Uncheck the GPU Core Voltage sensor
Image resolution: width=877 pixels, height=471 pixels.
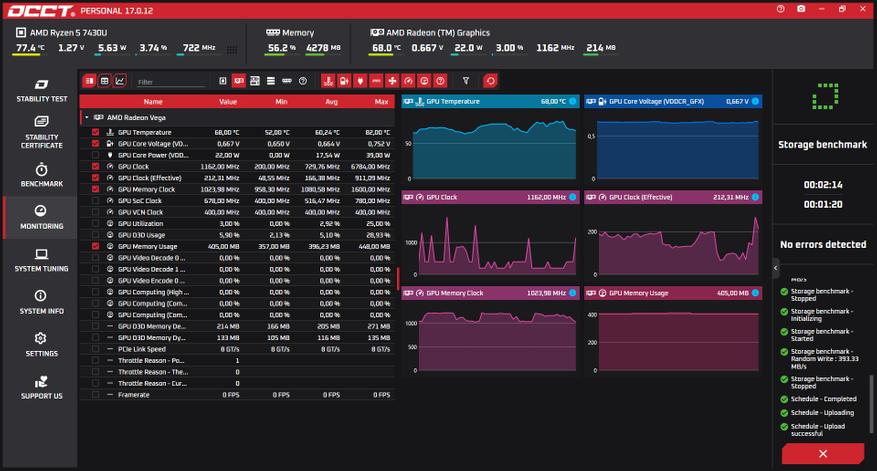(x=96, y=144)
